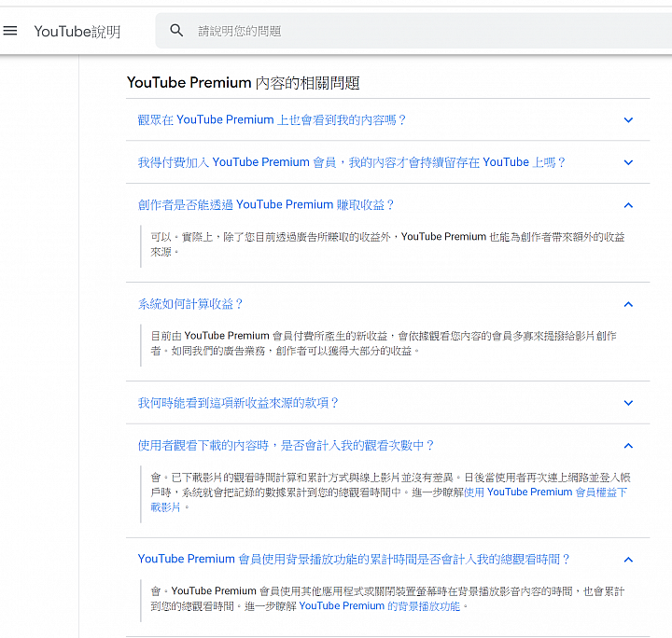Screen dimensions: 672x638
Task: Open the YouTube說明 home title
Action: coord(77,32)
